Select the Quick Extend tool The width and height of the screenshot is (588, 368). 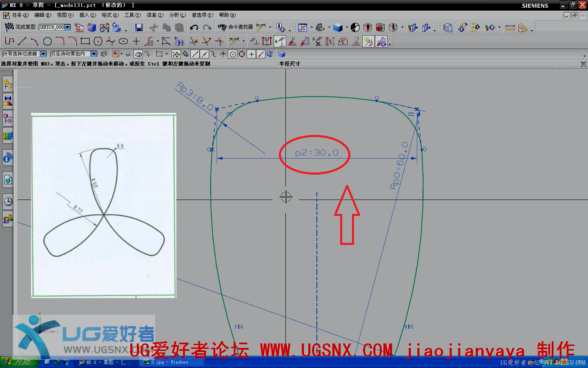click(x=207, y=41)
